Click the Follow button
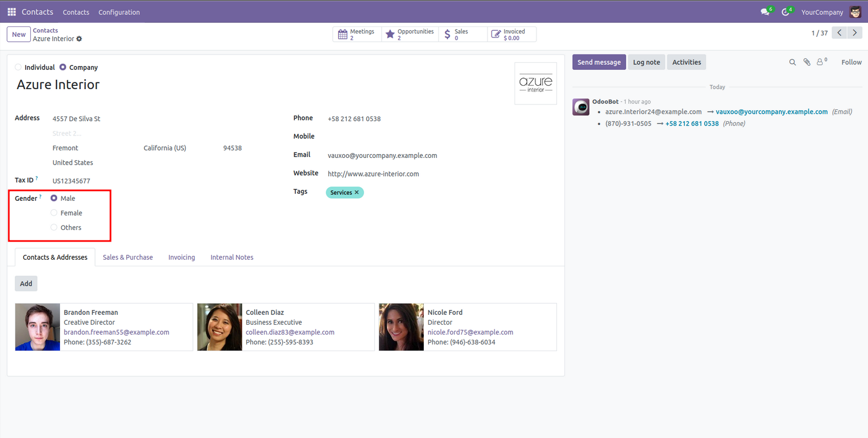The width and height of the screenshot is (868, 438). (x=851, y=62)
